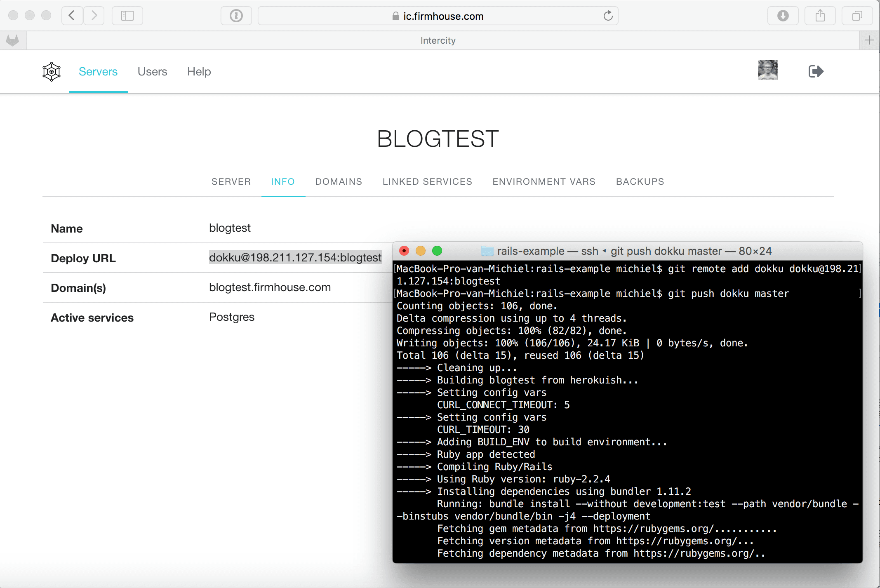880x588 pixels.
Task: Switch to the DOMAINS tab
Action: point(339,181)
